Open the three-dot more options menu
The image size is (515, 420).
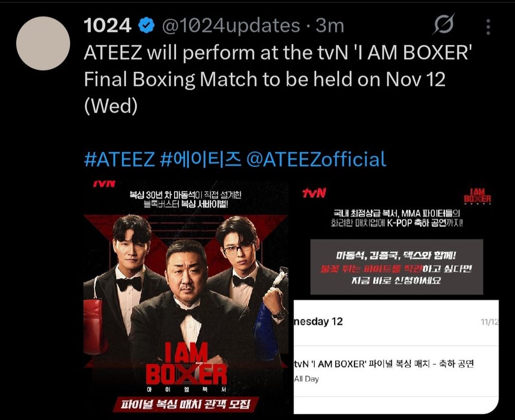coord(488,27)
